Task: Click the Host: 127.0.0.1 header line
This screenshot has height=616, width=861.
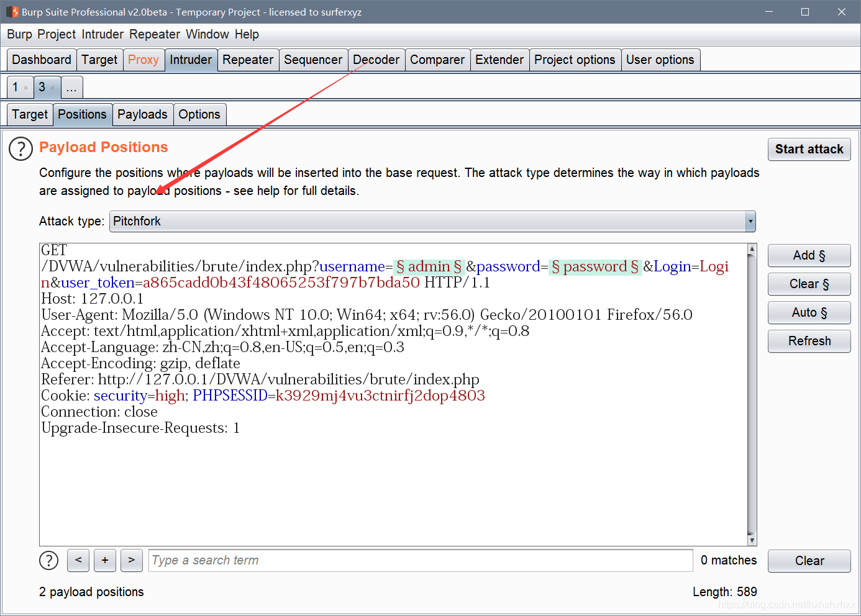Action: 92,299
